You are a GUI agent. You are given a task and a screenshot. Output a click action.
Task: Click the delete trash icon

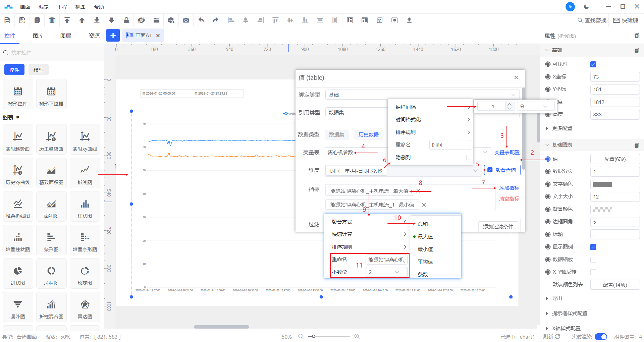52,20
